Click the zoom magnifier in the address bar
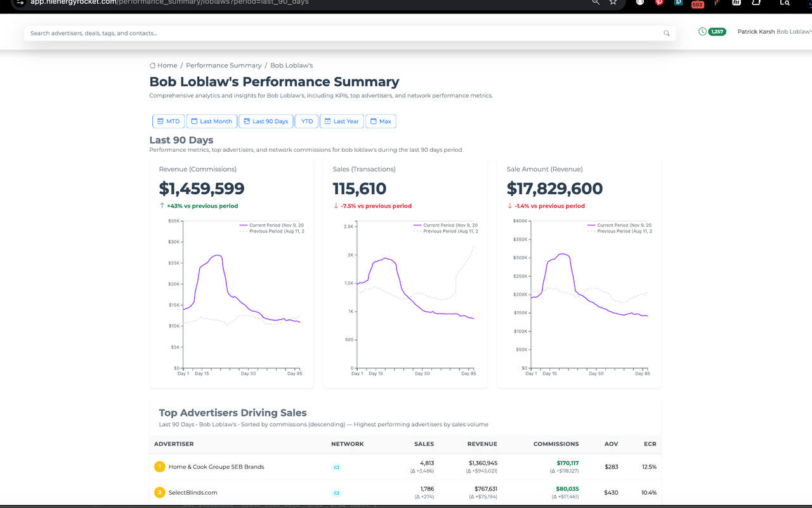The image size is (812, 508). [595, 3]
